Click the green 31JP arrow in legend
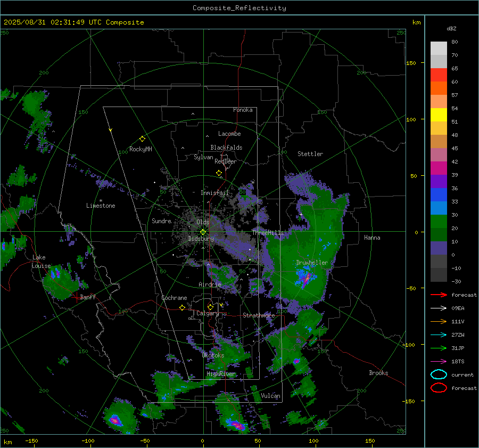Screen dimensions: 479x448 439,348
